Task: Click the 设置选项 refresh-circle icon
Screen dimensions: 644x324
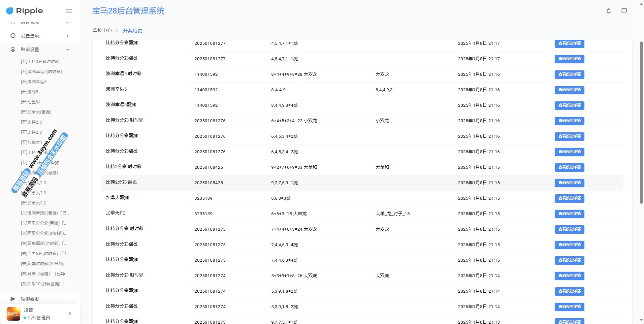Action: click(x=13, y=36)
